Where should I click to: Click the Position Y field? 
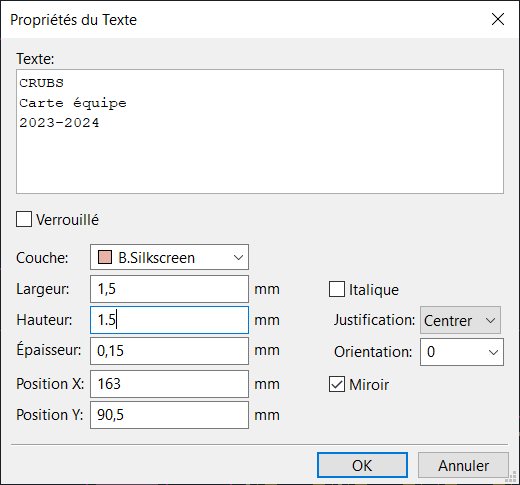pyautogui.click(x=169, y=415)
